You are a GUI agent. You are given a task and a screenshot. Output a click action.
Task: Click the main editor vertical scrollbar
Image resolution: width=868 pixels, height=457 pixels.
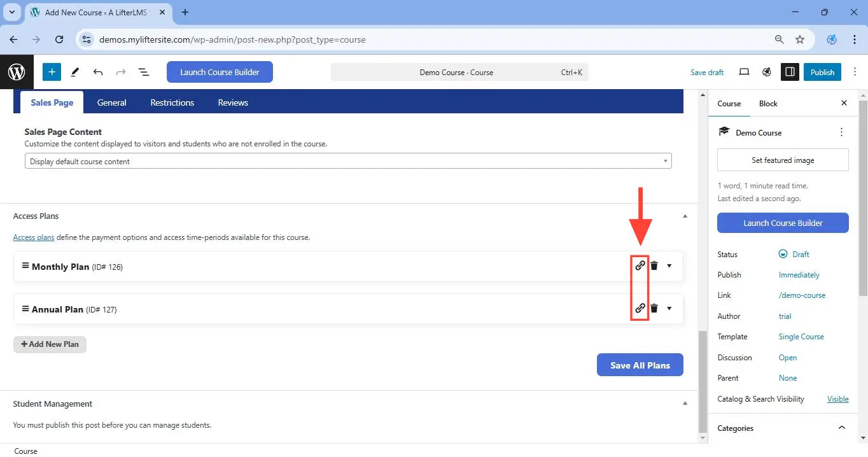703,382
